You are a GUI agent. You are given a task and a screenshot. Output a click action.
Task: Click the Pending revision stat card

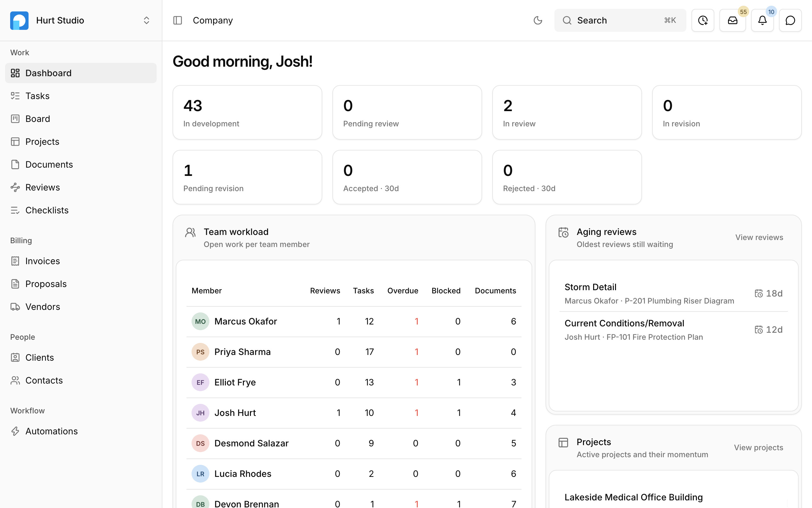pyautogui.click(x=247, y=177)
